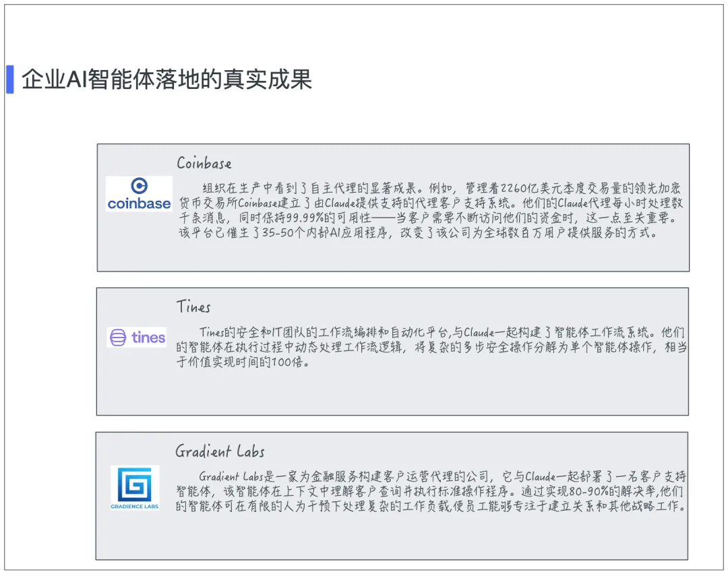Select the Tines card heading
728x574 pixels.
pos(193,307)
